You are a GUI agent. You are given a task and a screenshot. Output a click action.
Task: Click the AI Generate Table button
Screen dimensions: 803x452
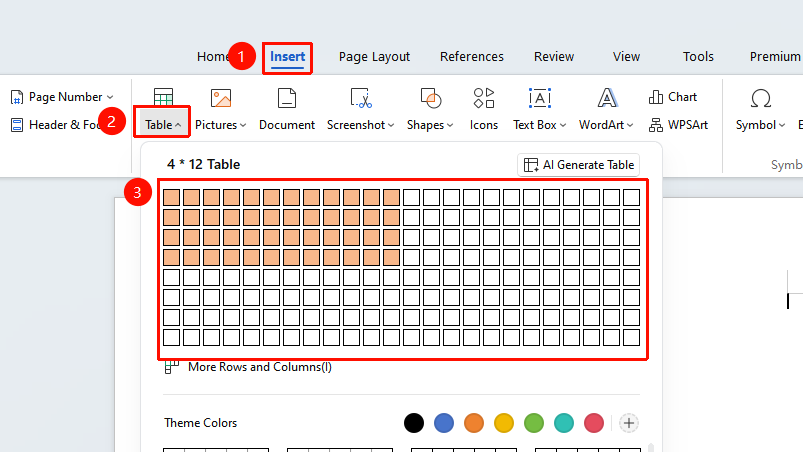pos(579,165)
